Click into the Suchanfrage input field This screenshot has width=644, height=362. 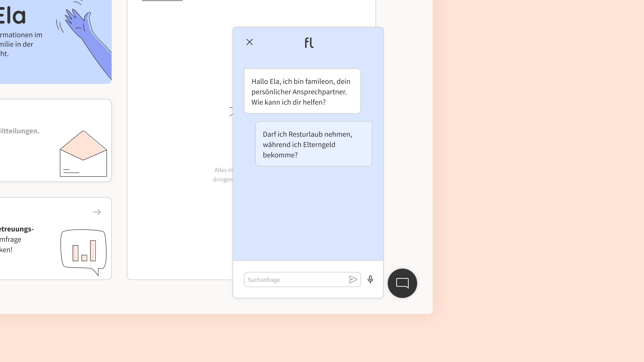click(x=288, y=280)
